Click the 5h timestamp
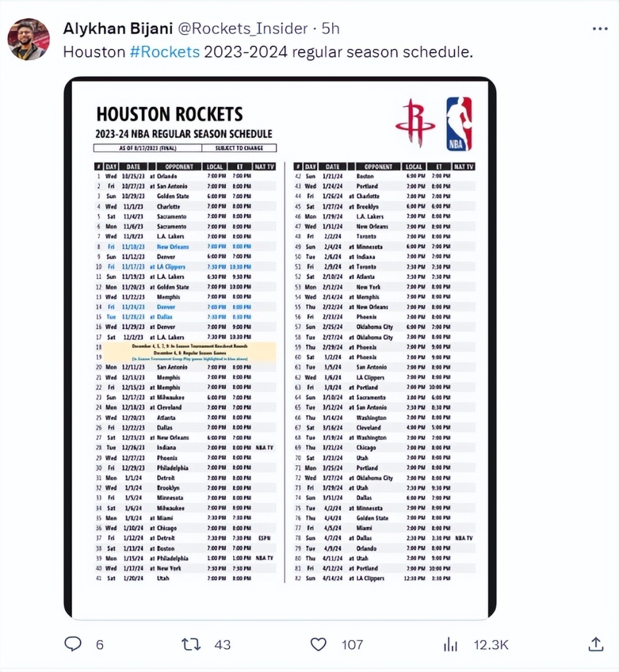619x672 pixels. click(331, 28)
